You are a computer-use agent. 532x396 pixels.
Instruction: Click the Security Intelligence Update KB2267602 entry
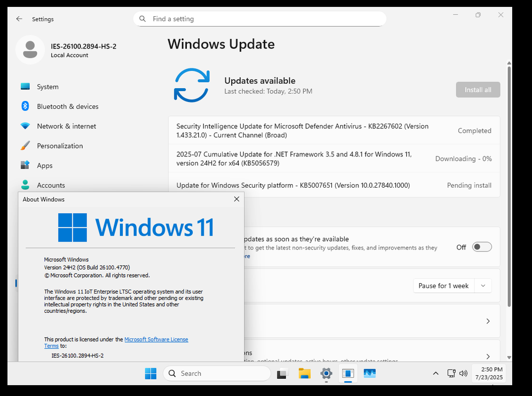[x=334, y=131]
